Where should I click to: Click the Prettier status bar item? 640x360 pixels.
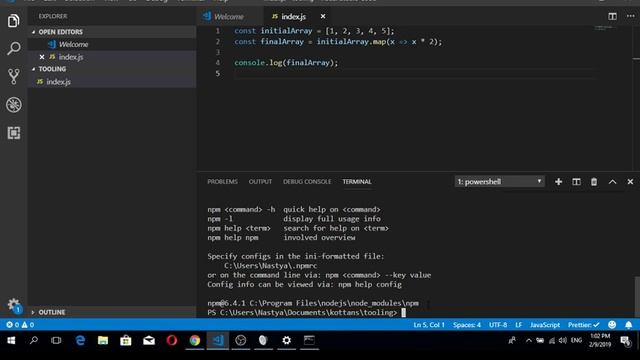point(584,325)
